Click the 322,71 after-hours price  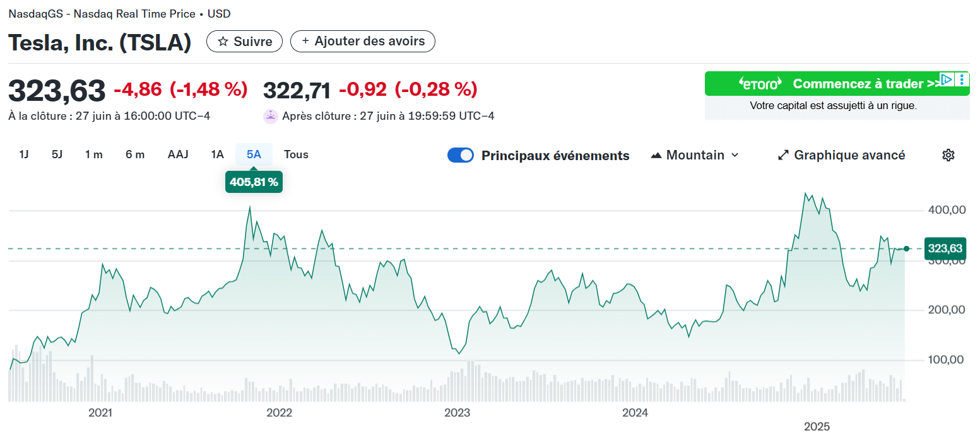point(297,90)
